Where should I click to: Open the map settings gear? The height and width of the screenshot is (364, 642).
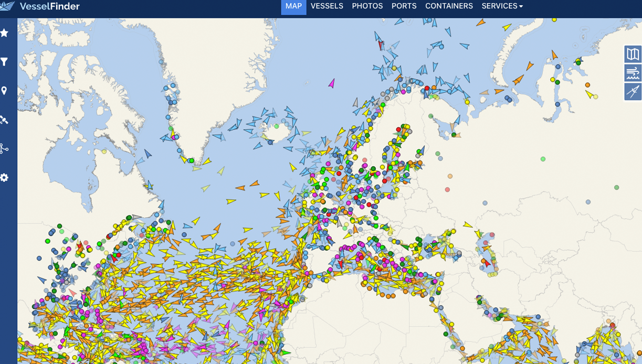point(5,178)
